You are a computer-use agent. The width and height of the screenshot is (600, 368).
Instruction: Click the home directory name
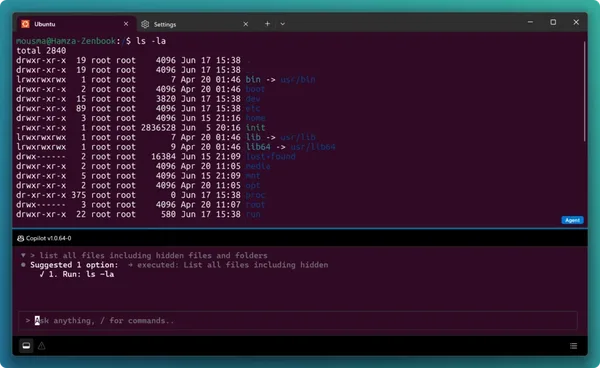pos(255,118)
